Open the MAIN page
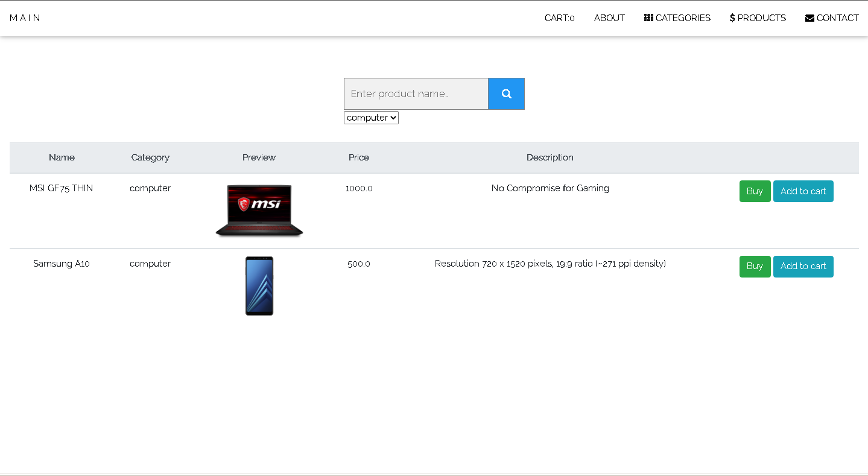Screen dimensions: 868x476 25,17
